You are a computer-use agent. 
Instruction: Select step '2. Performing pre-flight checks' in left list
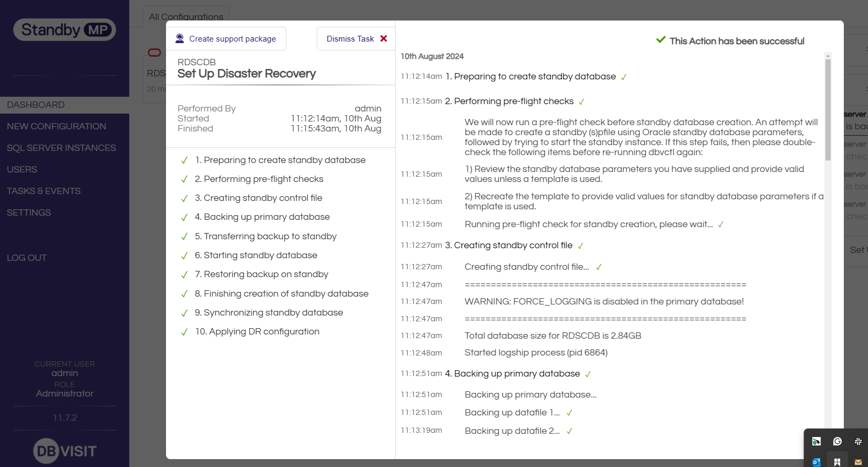coord(259,179)
